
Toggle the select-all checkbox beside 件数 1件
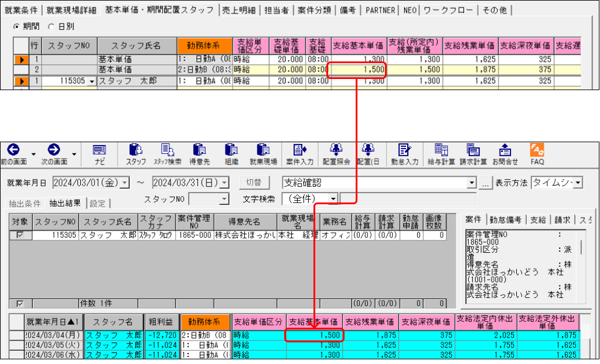tap(20, 304)
